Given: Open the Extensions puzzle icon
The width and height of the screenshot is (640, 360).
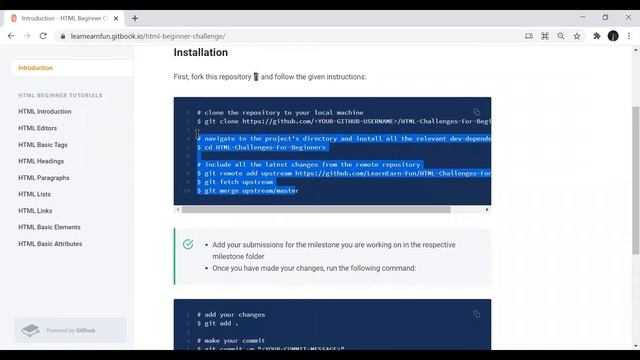Looking at the screenshot, I should (x=597, y=36).
